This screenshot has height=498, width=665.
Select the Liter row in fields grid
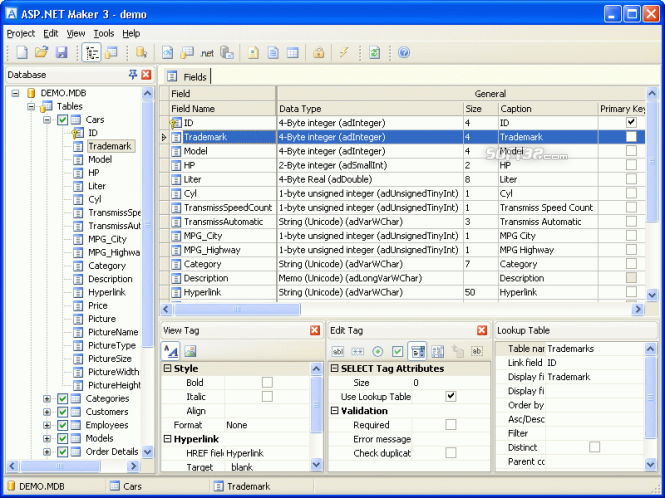402,179
